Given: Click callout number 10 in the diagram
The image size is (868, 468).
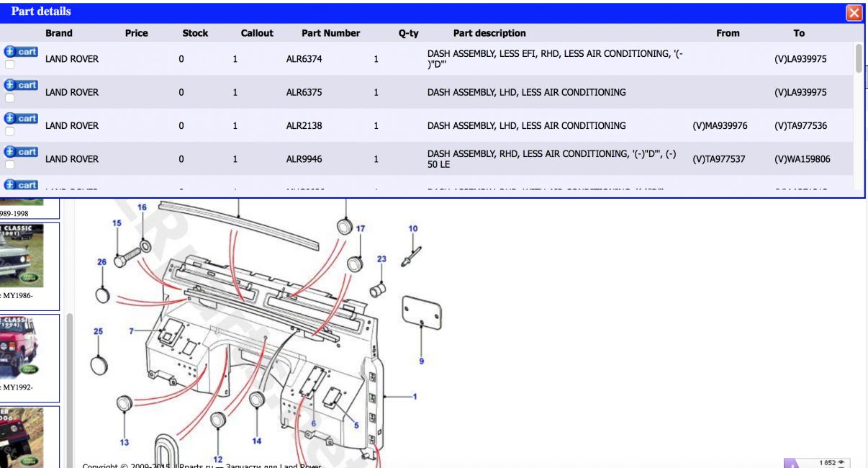Looking at the screenshot, I should coord(413,229).
